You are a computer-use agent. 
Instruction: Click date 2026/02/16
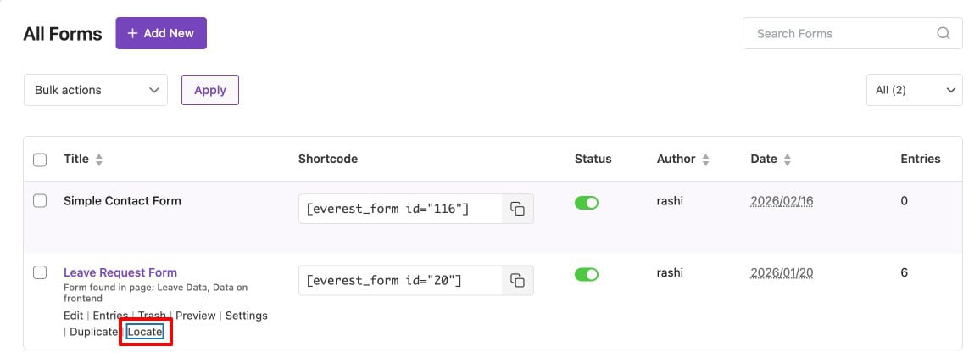point(782,201)
